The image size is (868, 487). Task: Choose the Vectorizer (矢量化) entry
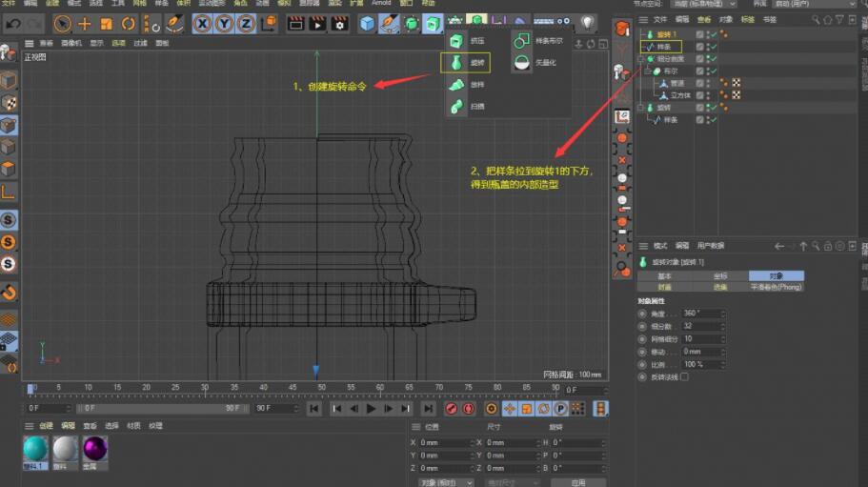click(535, 63)
